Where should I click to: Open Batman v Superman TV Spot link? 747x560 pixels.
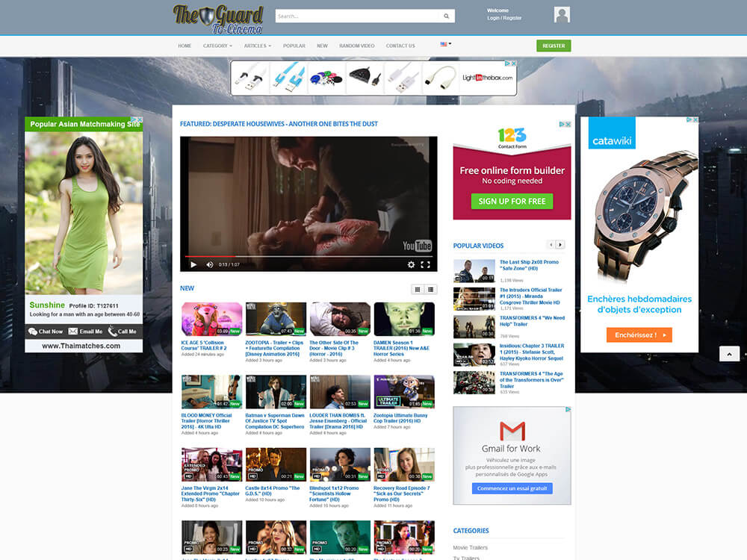point(275,421)
